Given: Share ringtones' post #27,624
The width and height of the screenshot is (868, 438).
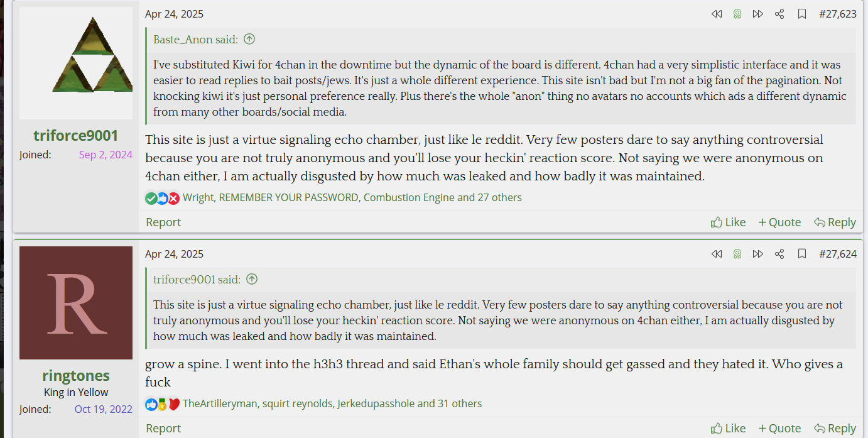Looking at the screenshot, I should click(x=779, y=254).
